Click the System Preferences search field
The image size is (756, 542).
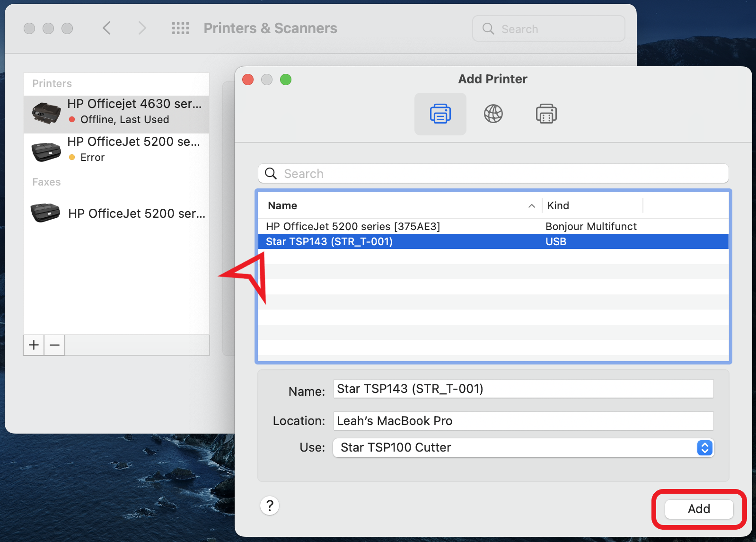coord(549,29)
